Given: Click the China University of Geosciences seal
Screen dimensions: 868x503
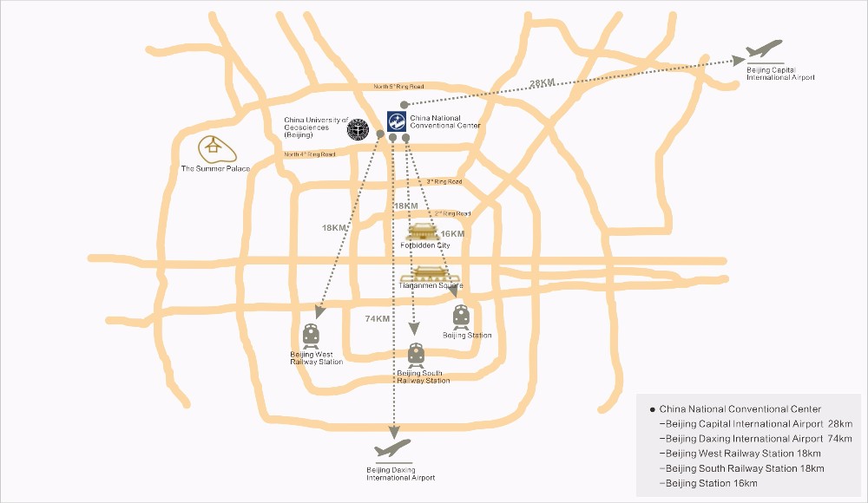Looking at the screenshot, I should 358,129.
